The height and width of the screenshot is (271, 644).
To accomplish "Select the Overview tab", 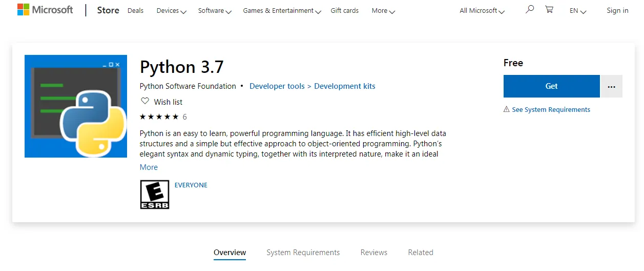I will 230,253.
